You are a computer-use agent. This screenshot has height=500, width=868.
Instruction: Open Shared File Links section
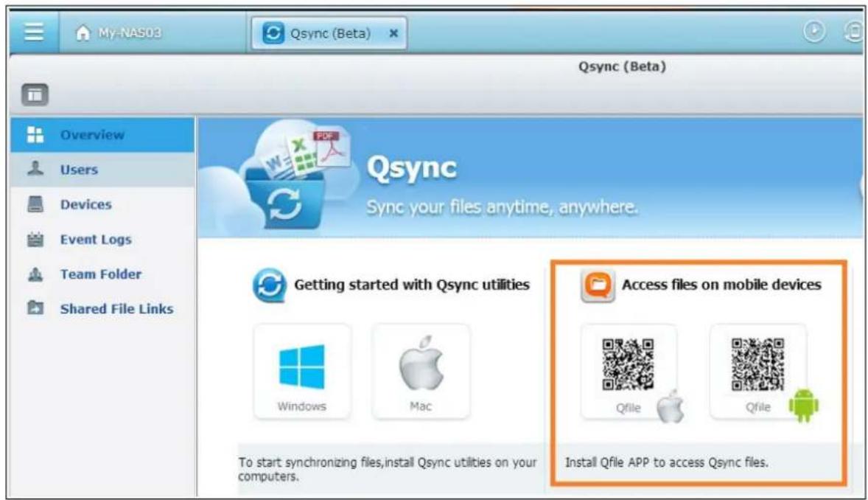click(102, 309)
